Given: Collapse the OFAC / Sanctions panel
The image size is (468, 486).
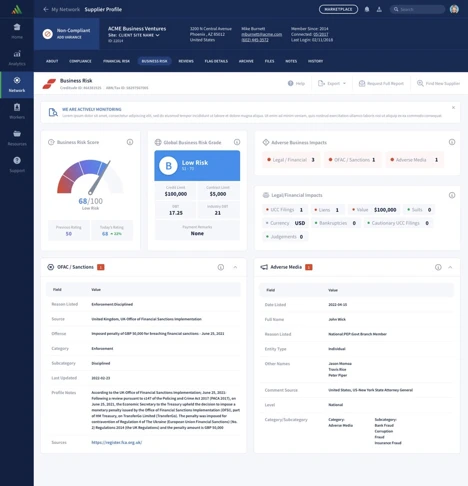Looking at the screenshot, I should [x=235, y=267].
